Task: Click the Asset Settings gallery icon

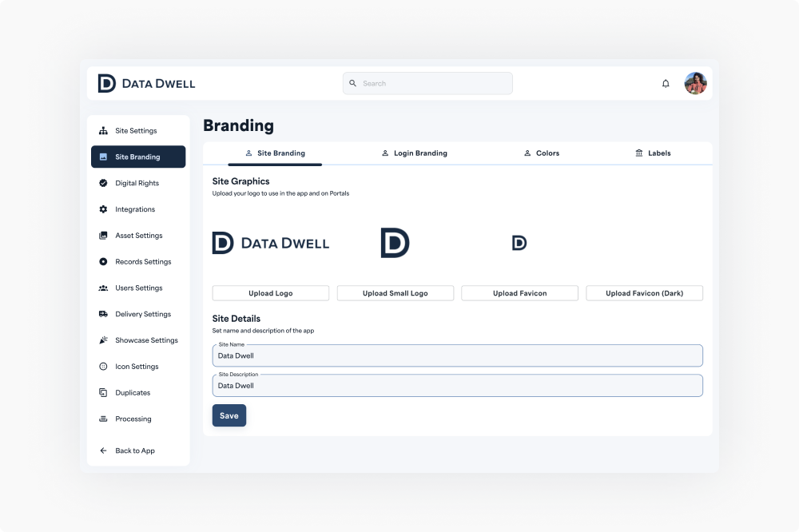Action: pyautogui.click(x=103, y=236)
